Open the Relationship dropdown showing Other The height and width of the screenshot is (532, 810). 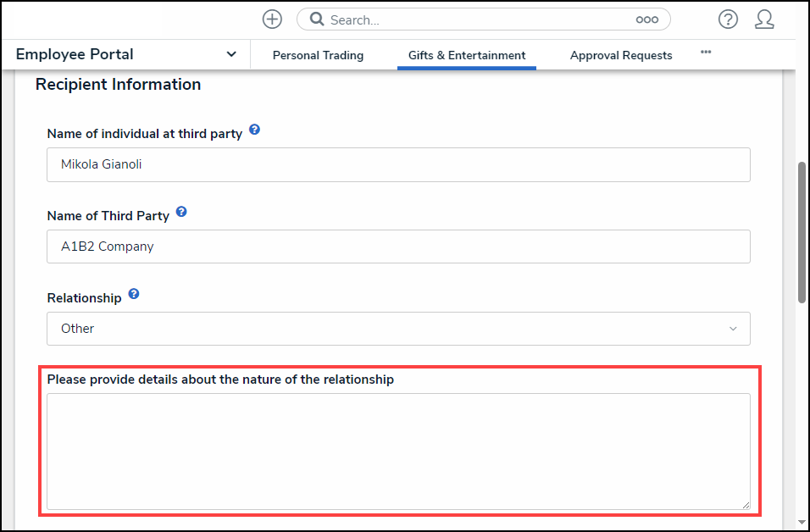[398, 329]
